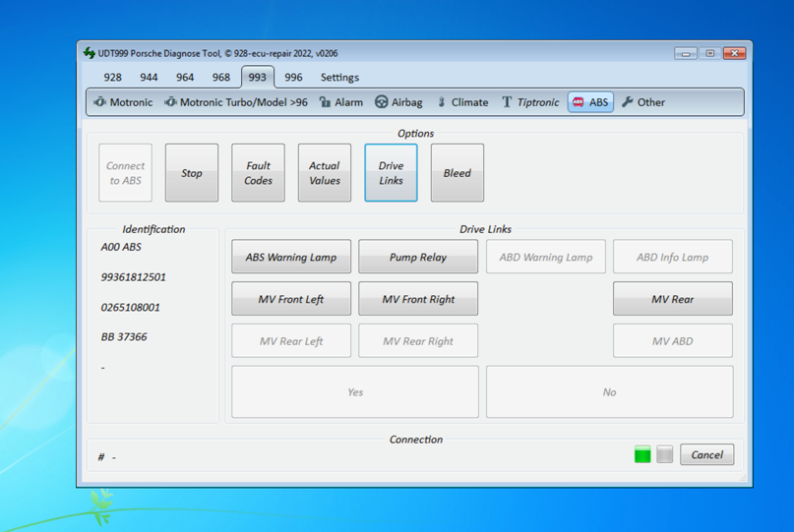Screen dimensions: 794x532
Task: Start the Bleed procedure
Action: (x=458, y=173)
